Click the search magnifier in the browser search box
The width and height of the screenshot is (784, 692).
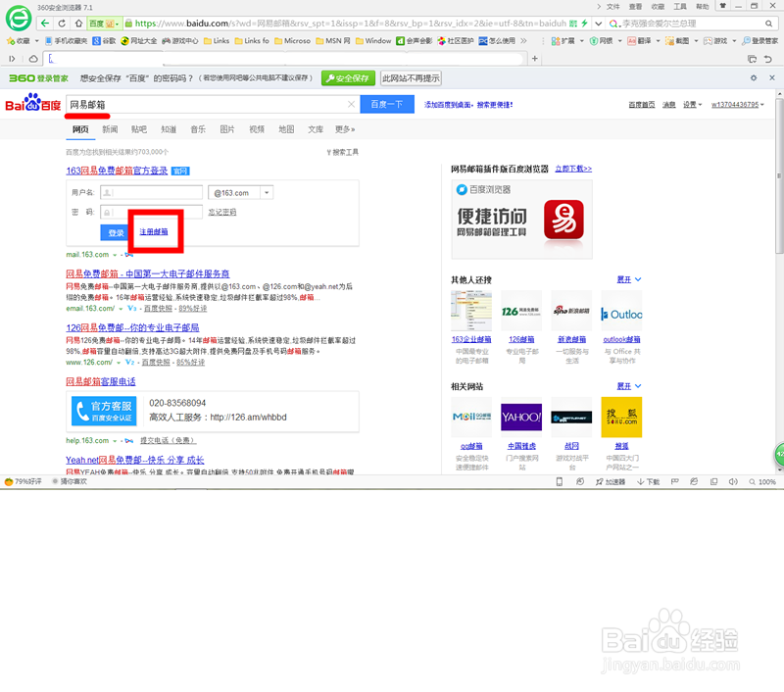tap(768, 24)
